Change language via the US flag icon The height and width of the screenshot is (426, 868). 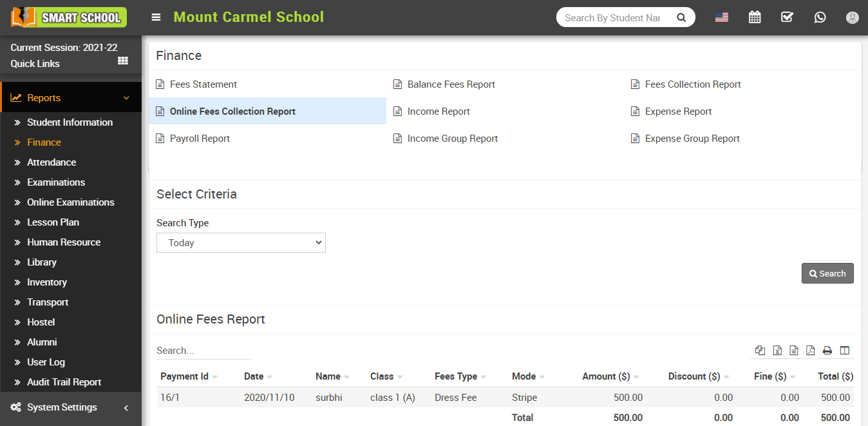(x=721, y=17)
